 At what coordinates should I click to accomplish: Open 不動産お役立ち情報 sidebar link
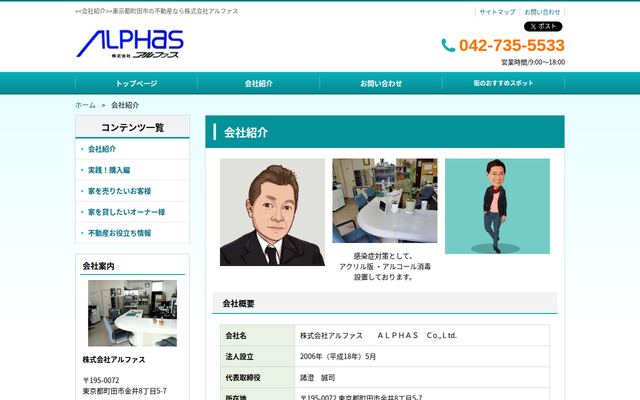(120, 233)
